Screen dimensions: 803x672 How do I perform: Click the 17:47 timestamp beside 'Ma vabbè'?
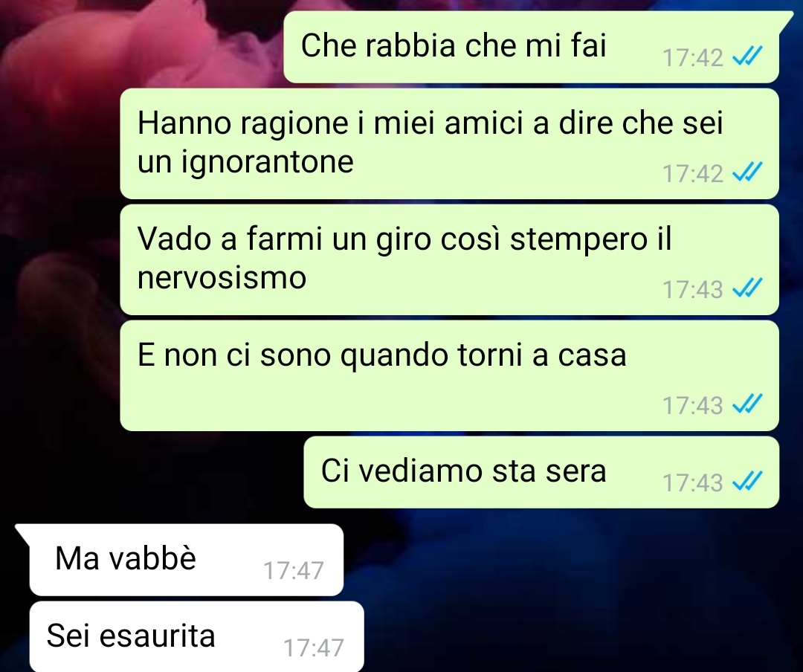tap(294, 570)
